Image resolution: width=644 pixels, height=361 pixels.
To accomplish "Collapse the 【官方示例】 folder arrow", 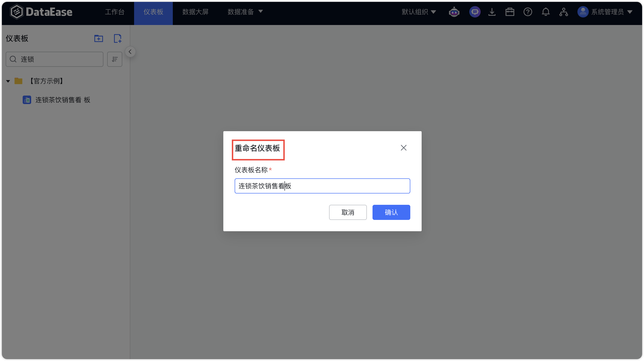I will (8, 81).
